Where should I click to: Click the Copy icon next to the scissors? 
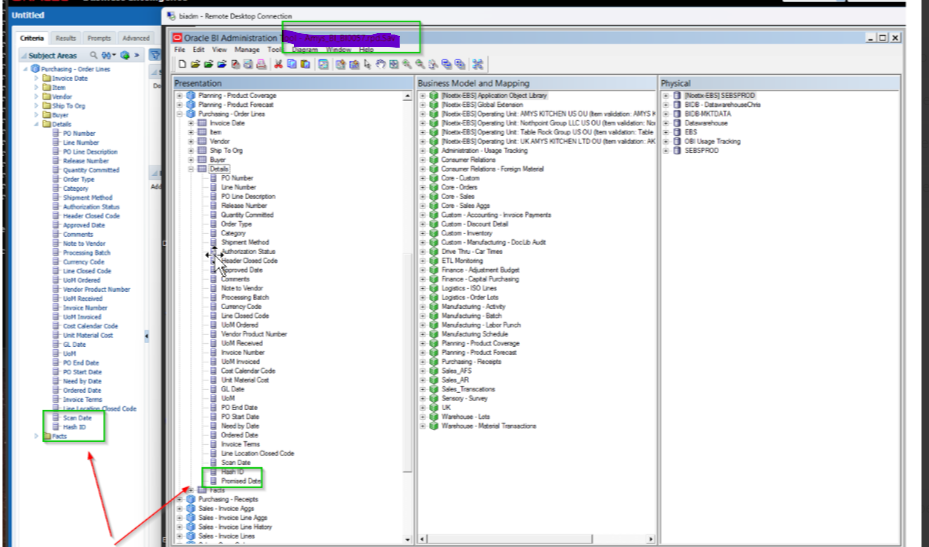[x=291, y=64]
